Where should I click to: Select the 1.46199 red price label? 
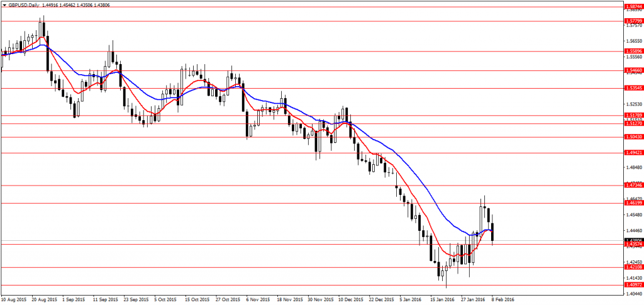634,203
